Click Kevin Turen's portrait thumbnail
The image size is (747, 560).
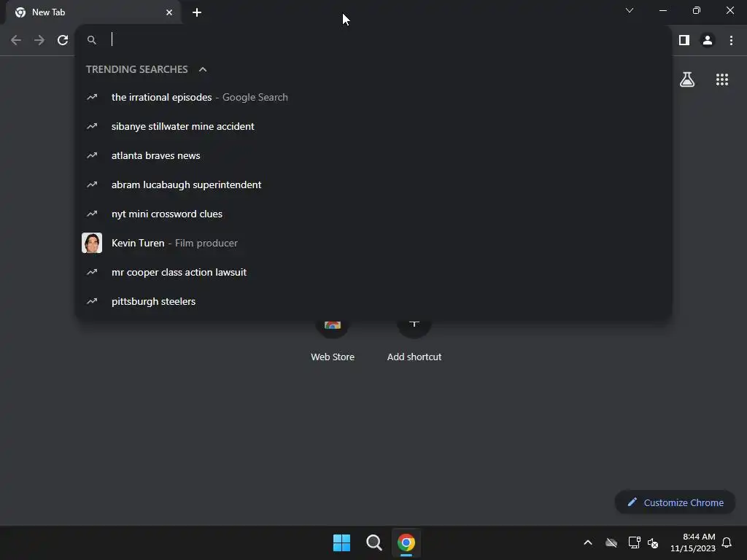[91, 243]
